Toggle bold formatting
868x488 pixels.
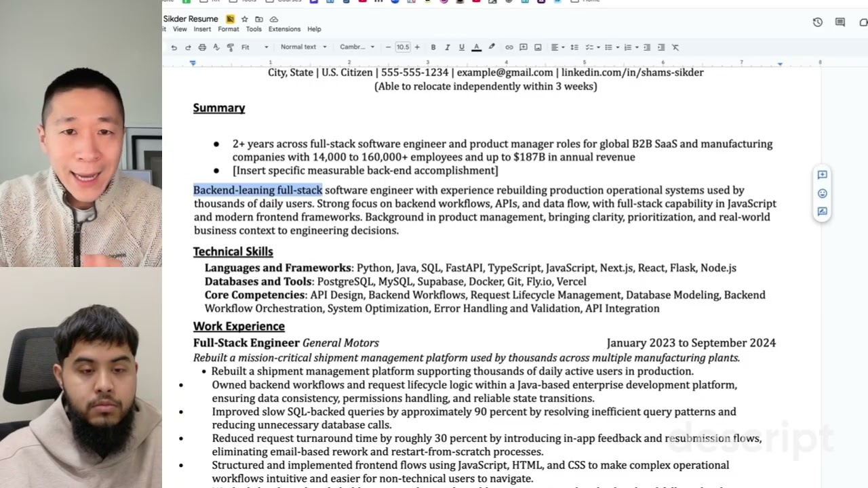click(433, 47)
